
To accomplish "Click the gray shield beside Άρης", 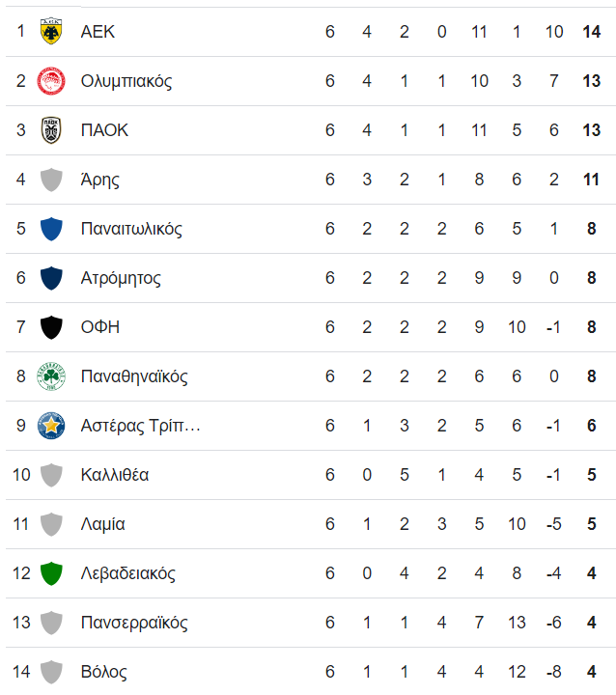I will tap(51, 180).
